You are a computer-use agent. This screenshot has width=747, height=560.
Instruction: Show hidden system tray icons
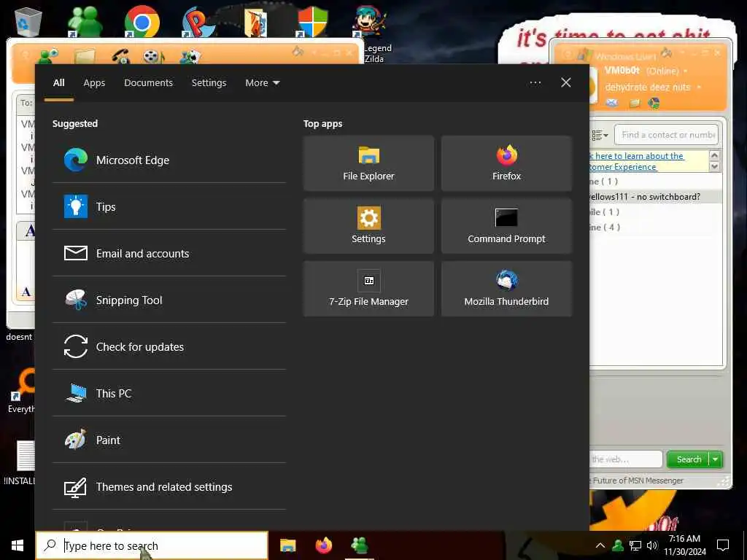(600, 545)
